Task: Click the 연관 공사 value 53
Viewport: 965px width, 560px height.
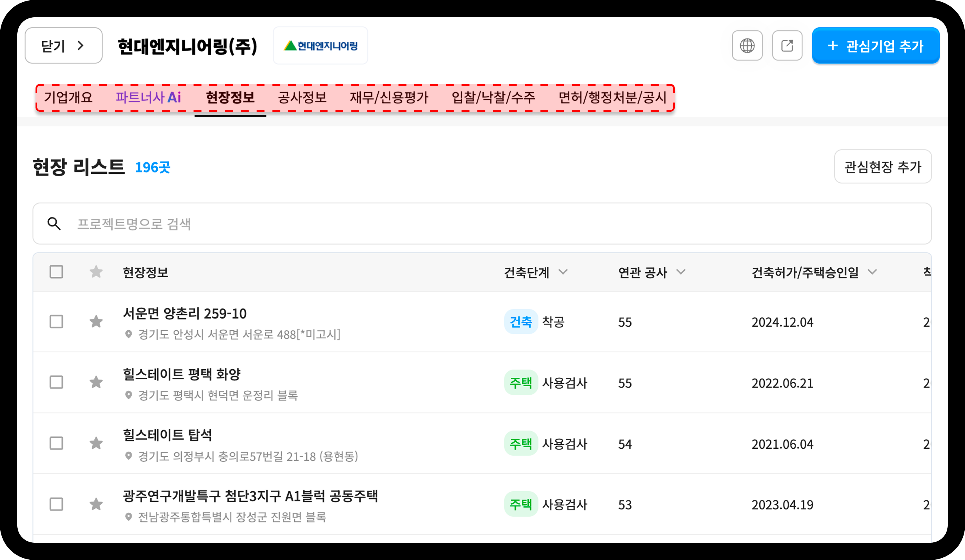Action: click(x=625, y=505)
